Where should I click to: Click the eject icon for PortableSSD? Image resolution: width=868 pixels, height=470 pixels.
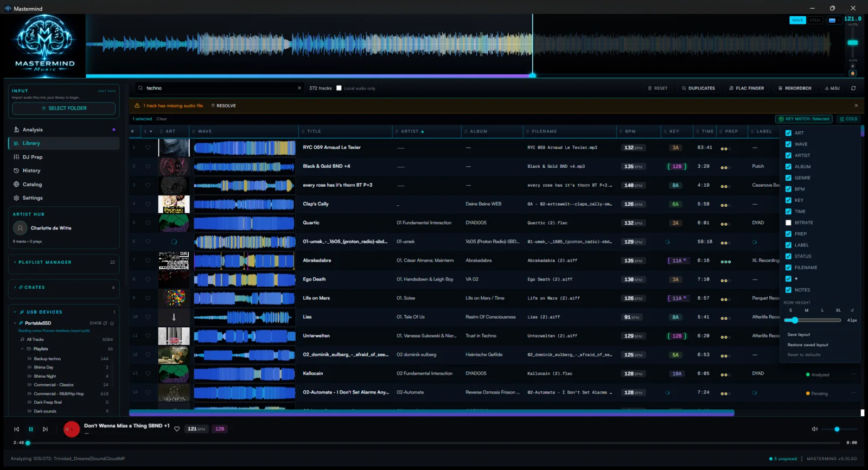click(112, 323)
